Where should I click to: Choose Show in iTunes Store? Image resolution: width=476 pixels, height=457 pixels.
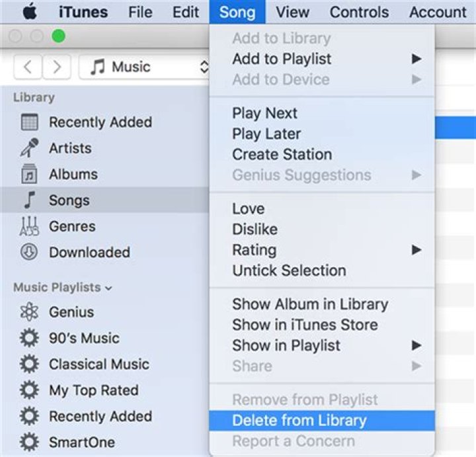point(322,325)
